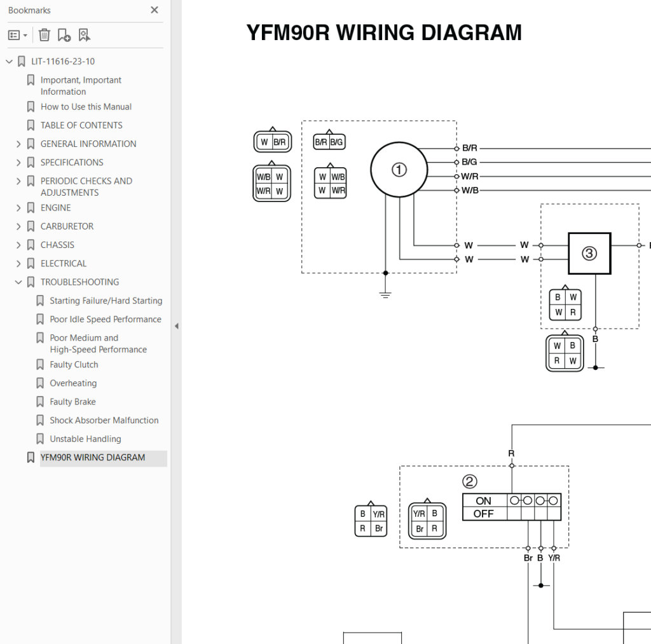Go to Faulty Brake bookmark
Viewport: 651px width, 644px height.
pos(72,402)
